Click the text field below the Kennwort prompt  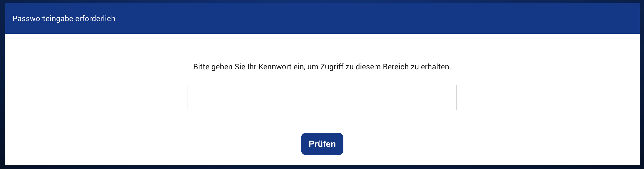[322, 97]
